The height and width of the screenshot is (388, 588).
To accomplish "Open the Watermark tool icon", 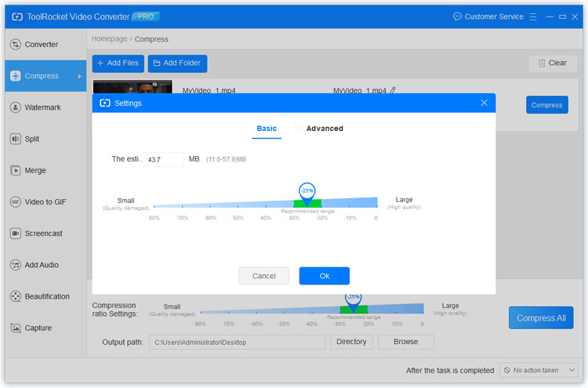I will pyautogui.click(x=16, y=107).
